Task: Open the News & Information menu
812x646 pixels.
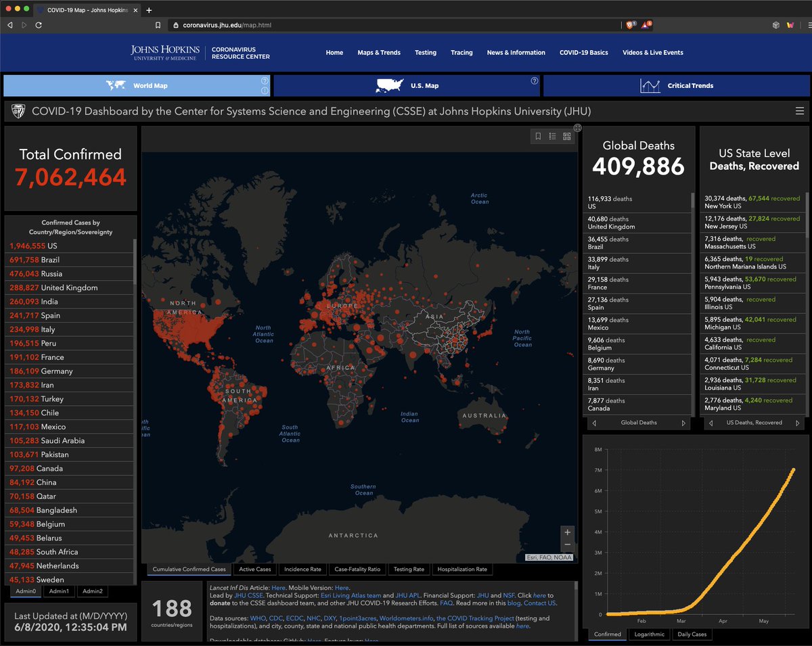Action: [516, 53]
